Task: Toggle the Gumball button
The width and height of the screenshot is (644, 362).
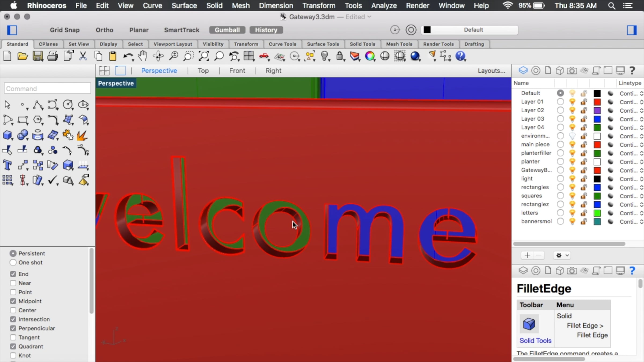Action: click(x=227, y=30)
